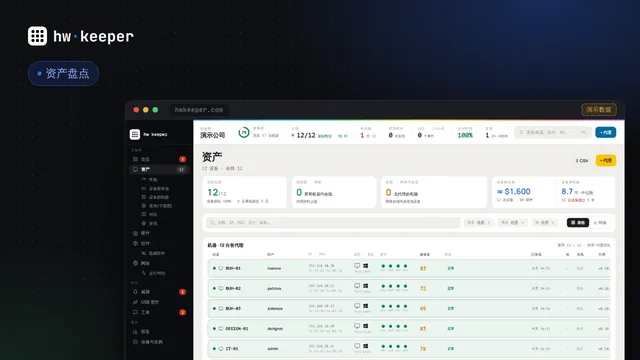Click the 12/12 online count in header
This screenshot has height=360, width=640.
[306, 135]
